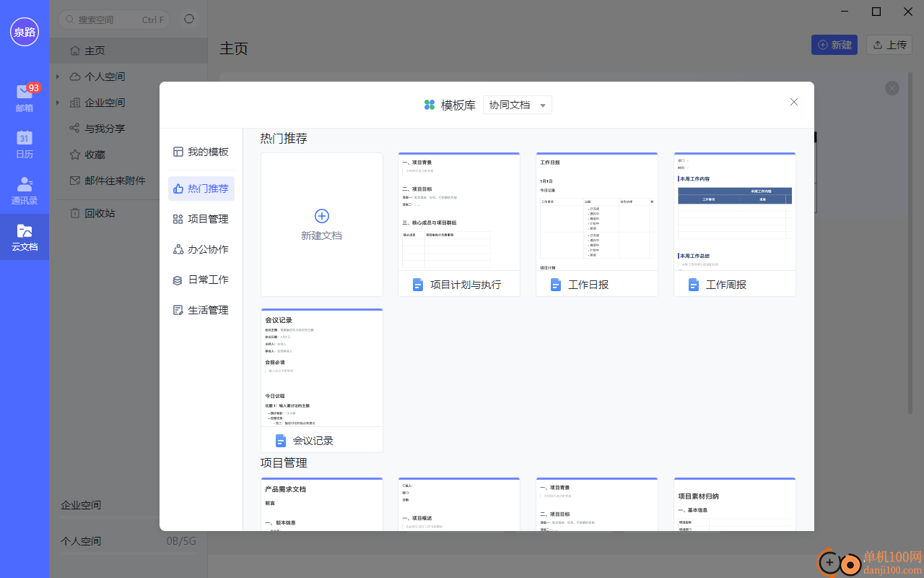The width and height of the screenshot is (924, 578).
Task: Open 与我分享 in navigation
Action: click(x=105, y=129)
